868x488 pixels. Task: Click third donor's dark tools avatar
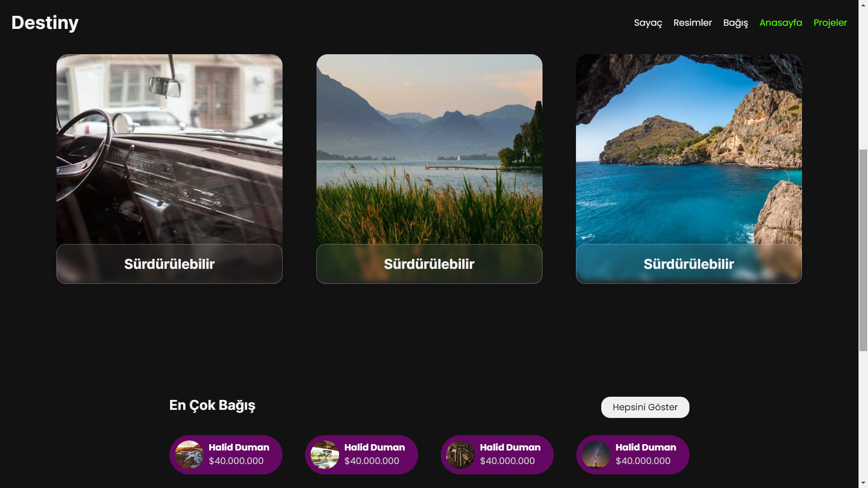(460, 455)
